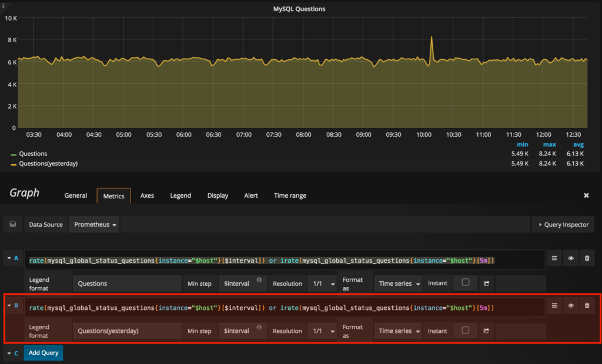Enable the Instant checkbox for query A

click(466, 283)
